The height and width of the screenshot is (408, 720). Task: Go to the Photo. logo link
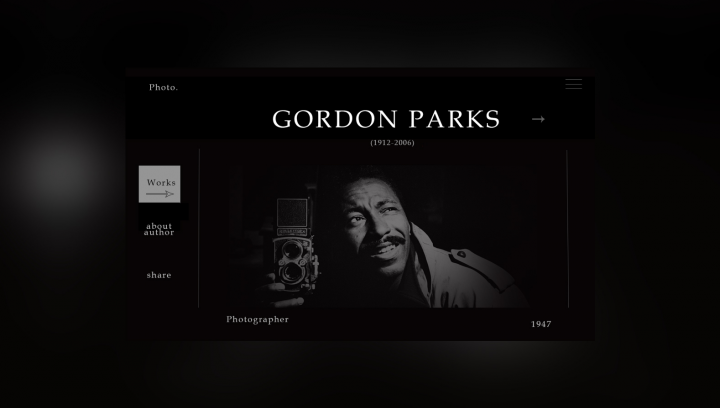click(x=163, y=87)
